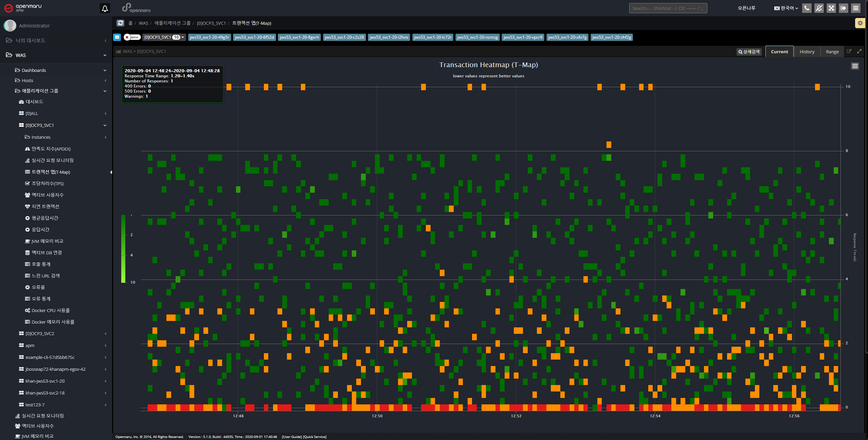Image resolution: width=868 pixels, height=440 pixels.
Task: Click the 애플리케이션 그룹 breadcrumb link
Action: pos(173,23)
